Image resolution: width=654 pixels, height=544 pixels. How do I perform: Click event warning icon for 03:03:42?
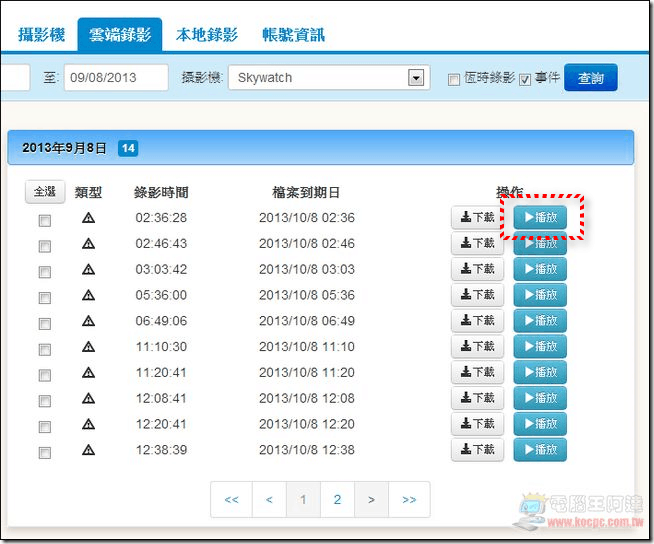[88, 269]
